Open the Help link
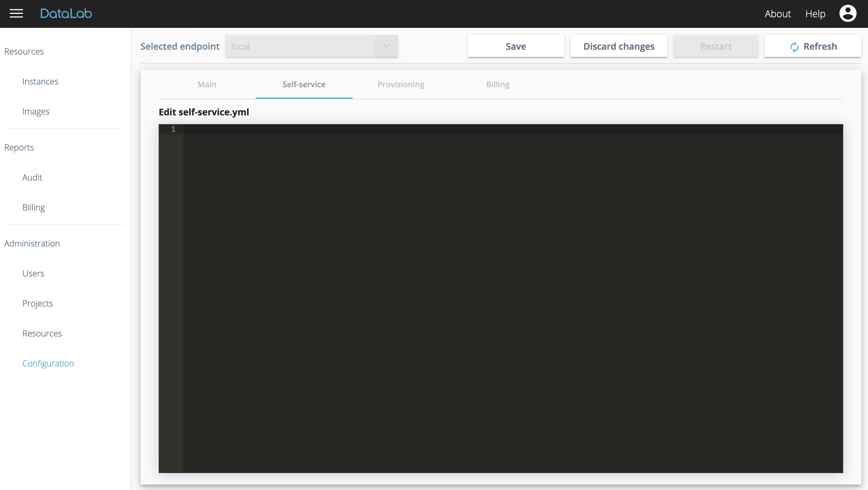868x490 pixels. pos(815,14)
